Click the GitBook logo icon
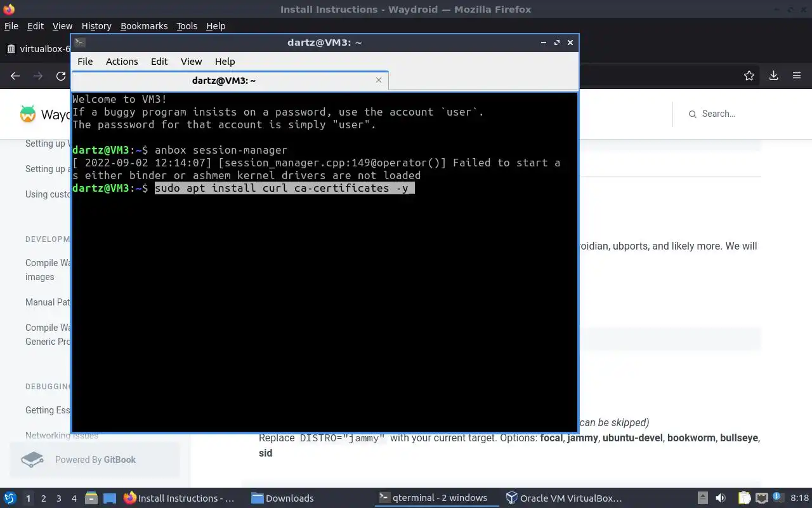The height and width of the screenshot is (508, 812). (x=32, y=460)
